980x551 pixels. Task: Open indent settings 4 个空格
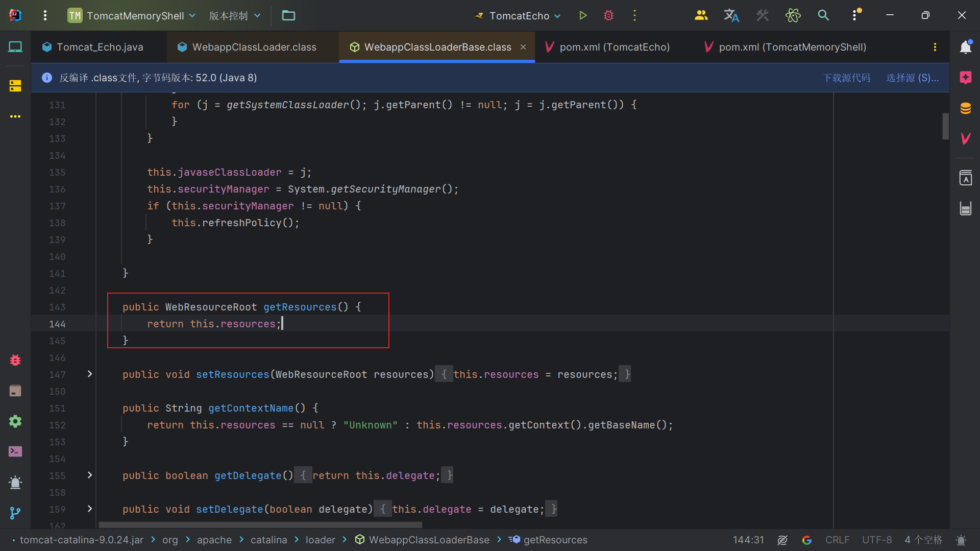923,540
